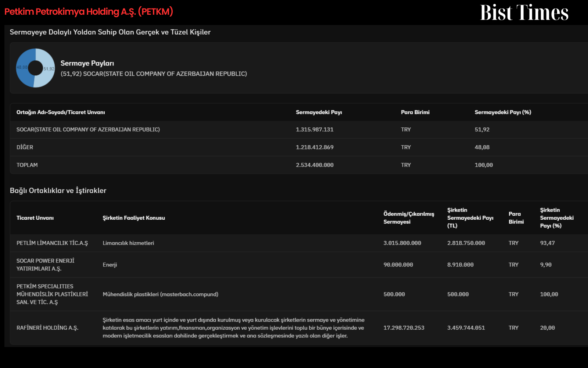This screenshot has height=368, width=588.
Task: Select the TOPLAM total row
Action: pos(299,165)
